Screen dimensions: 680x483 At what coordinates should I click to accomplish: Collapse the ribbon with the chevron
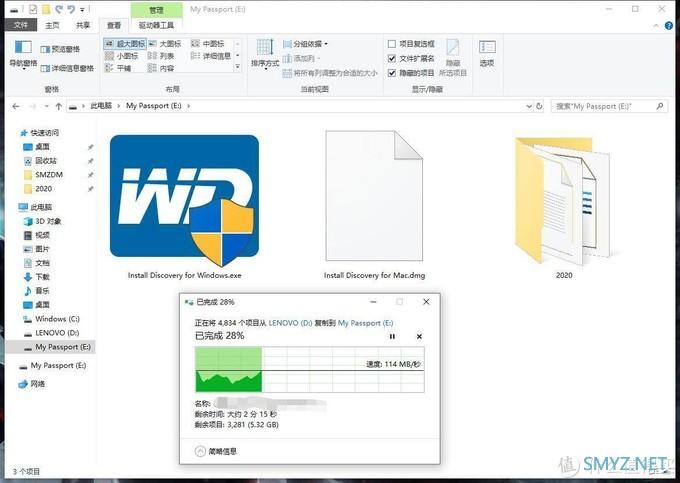coord(656,26)
